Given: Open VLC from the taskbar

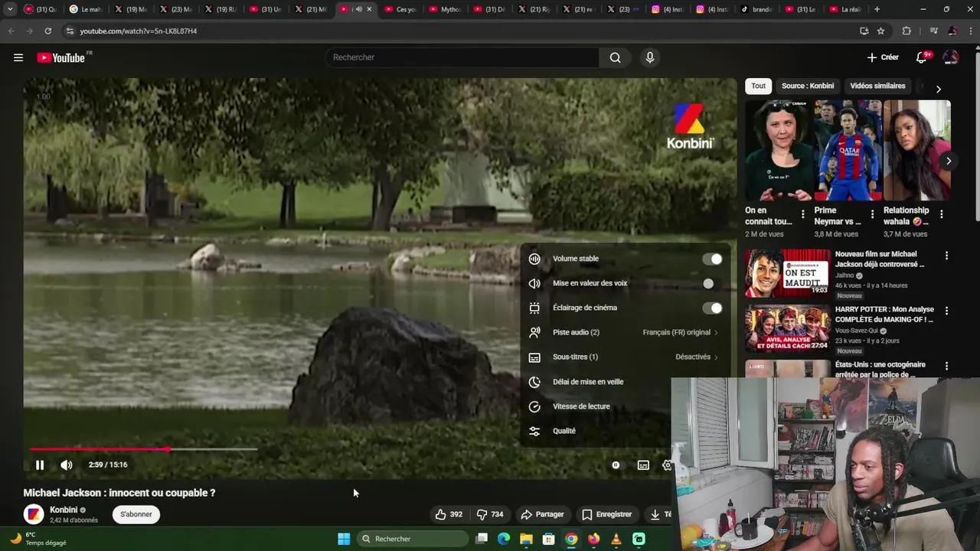Looking at the screenshot, I should [616, 539].
